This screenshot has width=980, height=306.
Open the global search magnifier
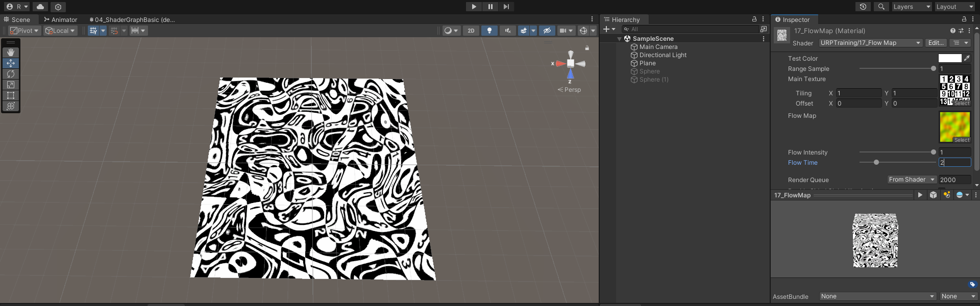(881, 7)
